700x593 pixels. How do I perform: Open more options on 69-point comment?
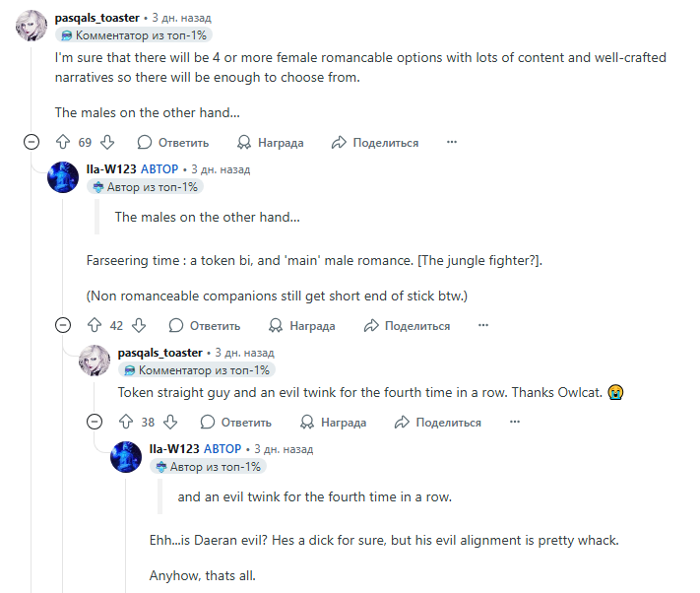(x=452, y=143)
